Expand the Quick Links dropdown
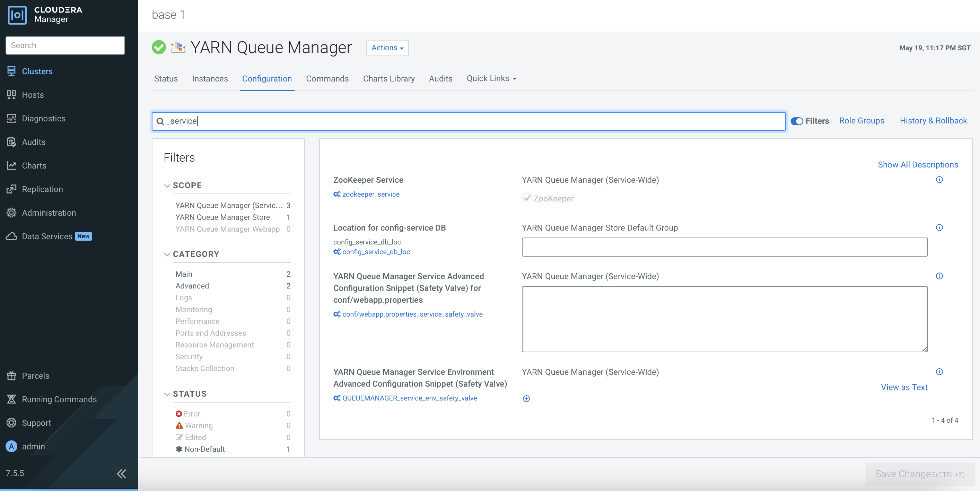Image resolution: width=980 pixels, height=491 pixels. pos(491,78)
